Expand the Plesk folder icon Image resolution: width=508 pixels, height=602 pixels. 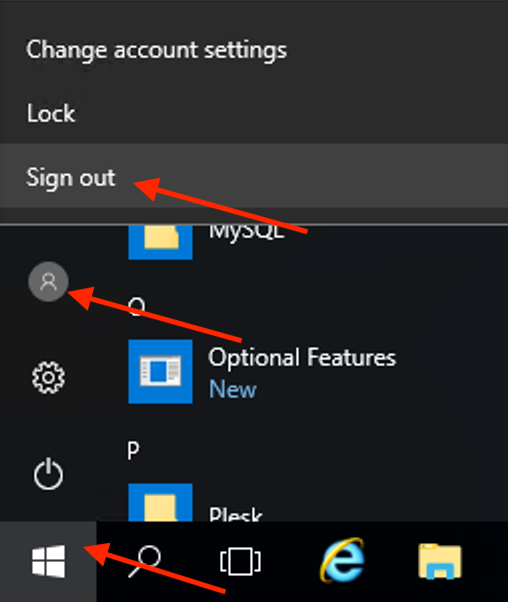click(x=161, y=503)
